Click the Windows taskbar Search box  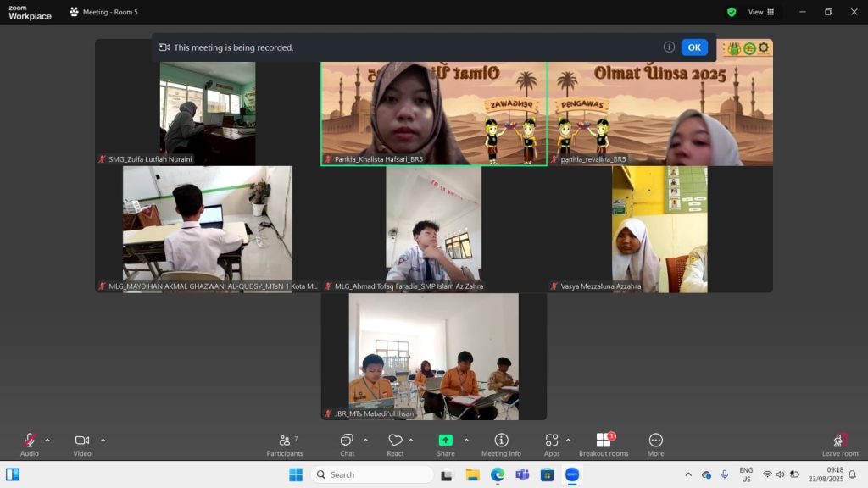point(372,474)
